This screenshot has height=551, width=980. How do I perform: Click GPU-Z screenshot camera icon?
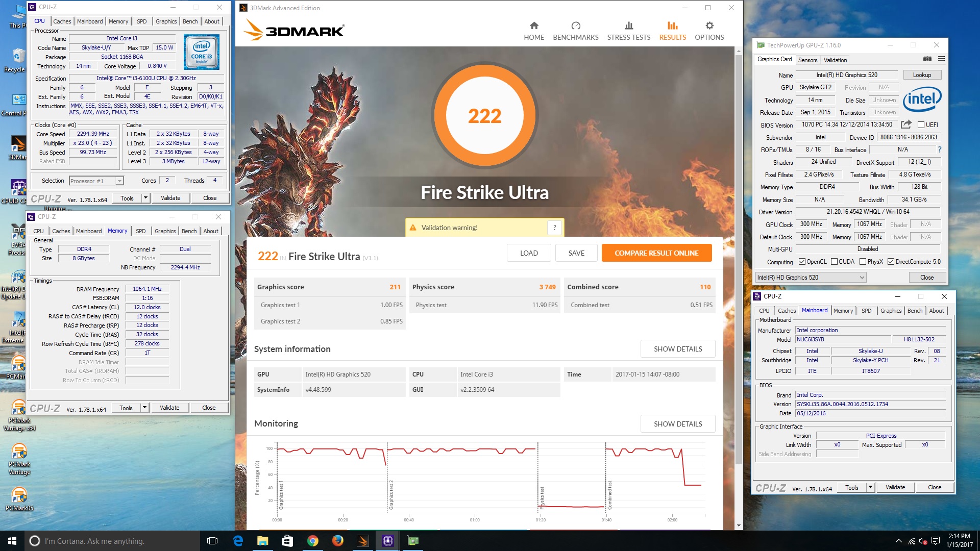point(927,59)
